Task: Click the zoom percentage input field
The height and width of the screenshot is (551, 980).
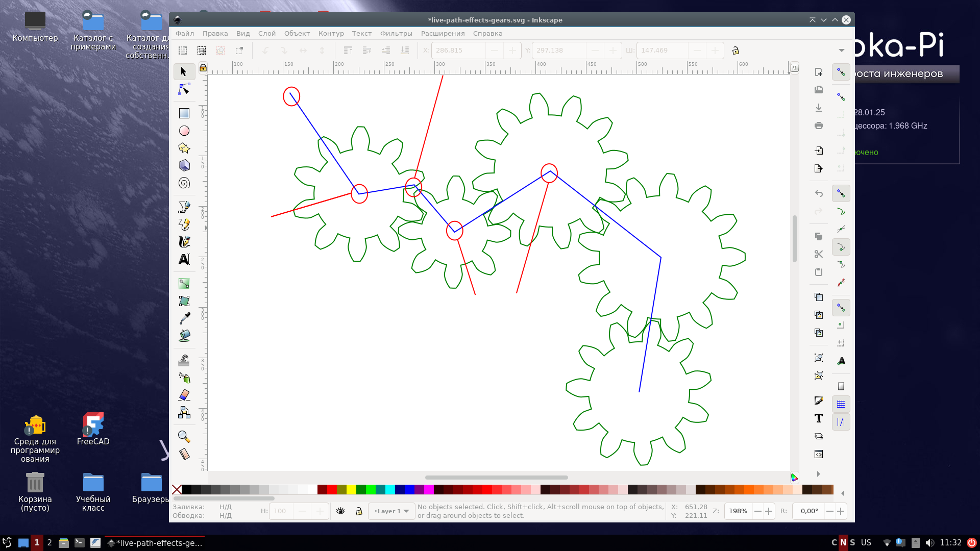Action: tap(738, 511)
